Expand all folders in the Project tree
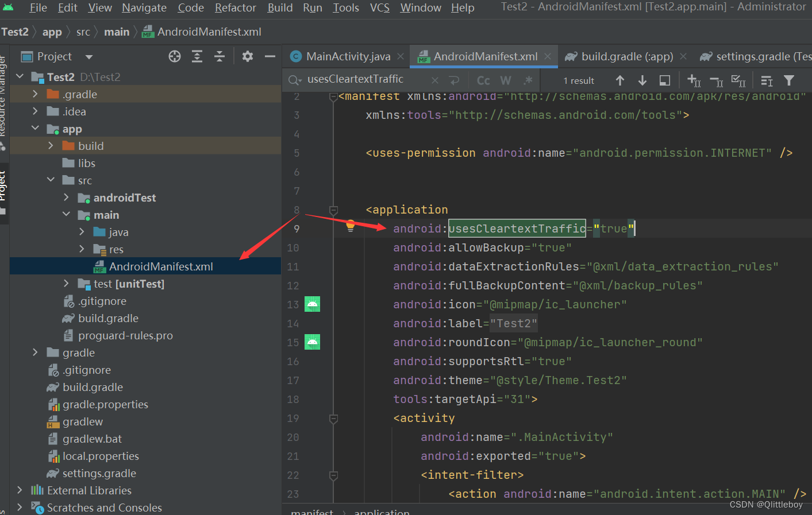This screenshot has height=515, width=812. (197, 56)
